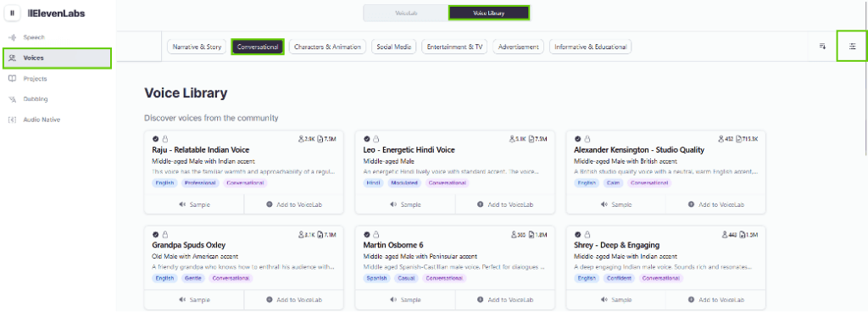This screenshot has height=312, width=868.
Task: Open the Raju - Relatable Indian Voice title
Action: coord(200,150)
